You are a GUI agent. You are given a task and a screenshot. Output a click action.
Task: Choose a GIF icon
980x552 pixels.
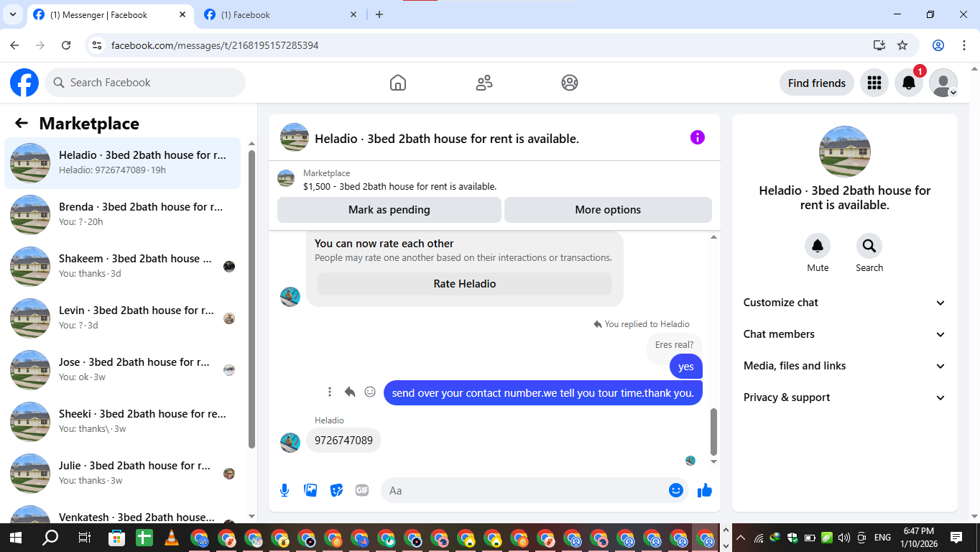(362, 490)
